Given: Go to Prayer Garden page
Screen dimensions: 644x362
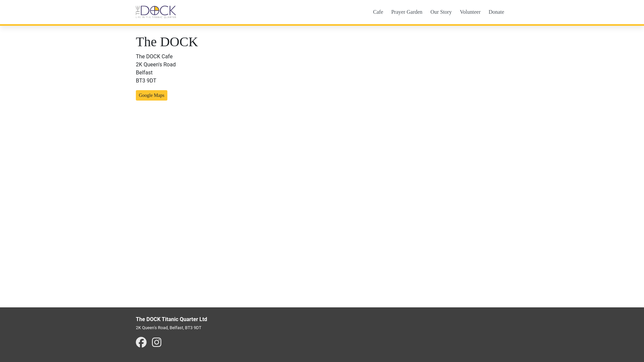Looking at the screenshot, I should 407,12.
